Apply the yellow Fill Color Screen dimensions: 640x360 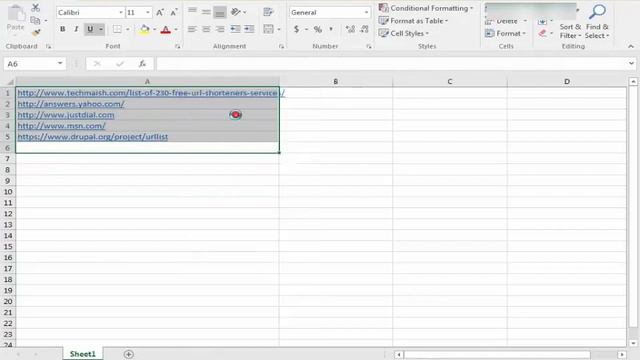[x=144, y=29]
